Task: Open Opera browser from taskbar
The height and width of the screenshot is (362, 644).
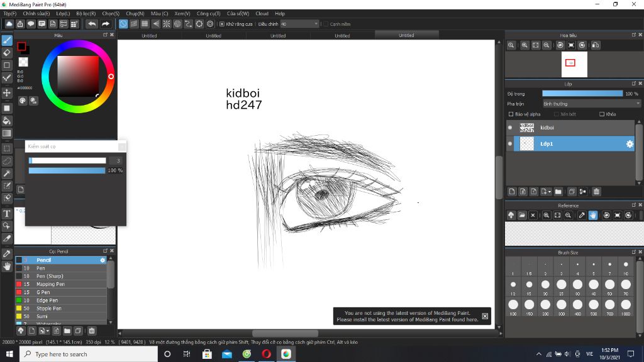Action: (266, 354)
